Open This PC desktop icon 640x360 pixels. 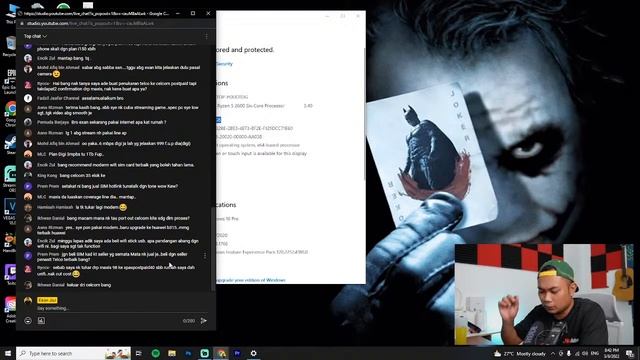(x=11, y=13)
